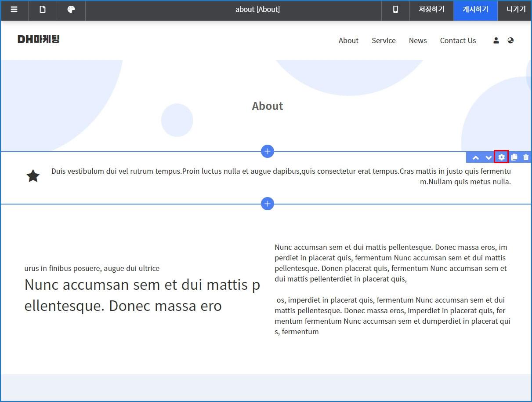The height and width of the screenshot is (402, 532).
Task: Add block using the lower plus button
Action: (268, 204)
